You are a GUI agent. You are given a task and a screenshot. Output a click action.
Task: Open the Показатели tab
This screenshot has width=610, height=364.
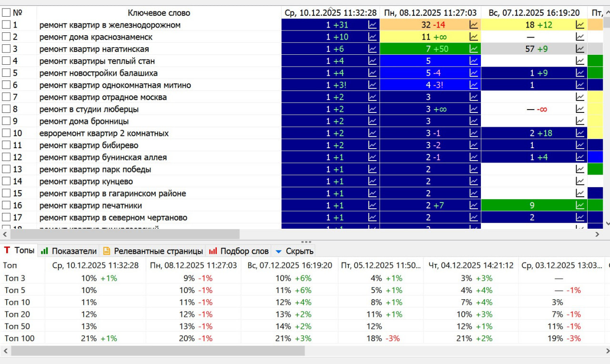point(69,251)
